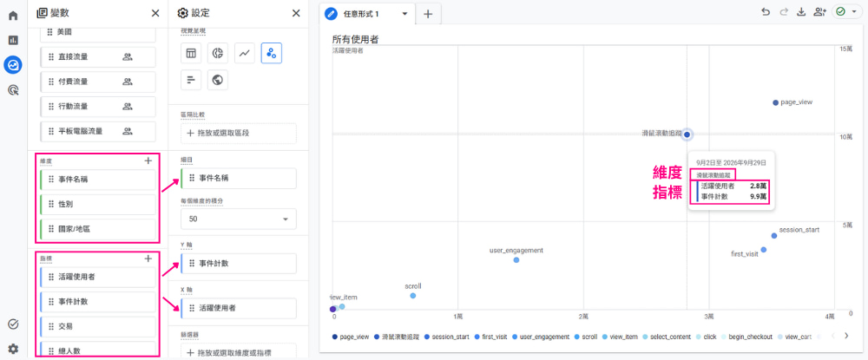Click the page_view scatter point
The height and width of the screenshot is (360, 868).
775,102
